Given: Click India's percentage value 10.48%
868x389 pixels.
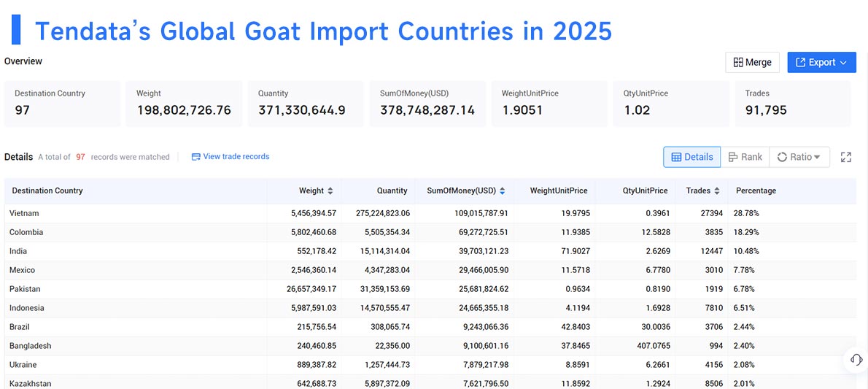Looking at the screenshot, I should 748,251.
